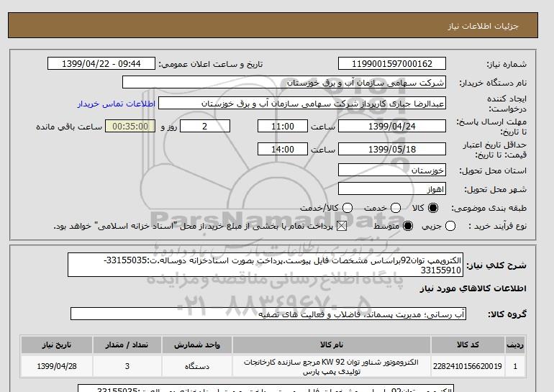Click the row number 1 cell
554x392 pixels.
515,366
